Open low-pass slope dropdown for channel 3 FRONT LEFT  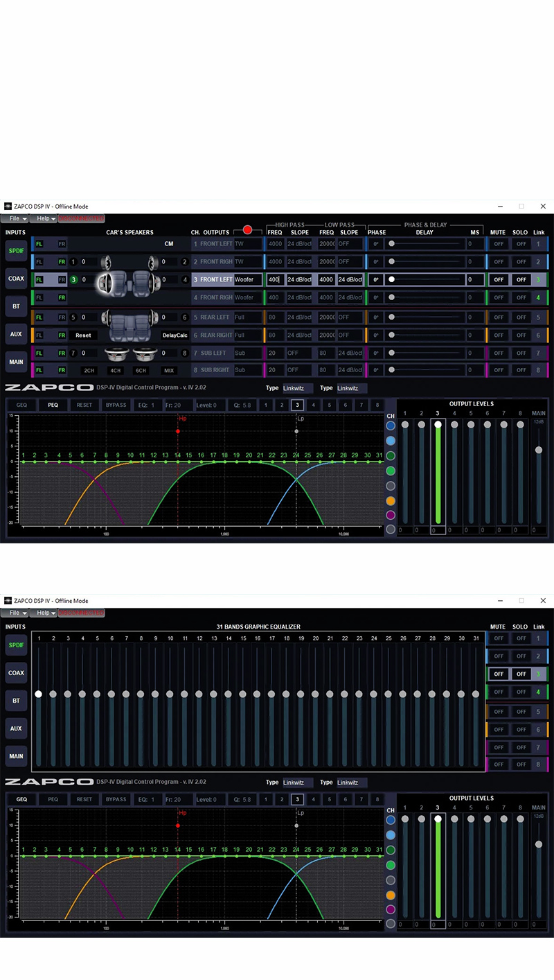[x=350, y=280]
